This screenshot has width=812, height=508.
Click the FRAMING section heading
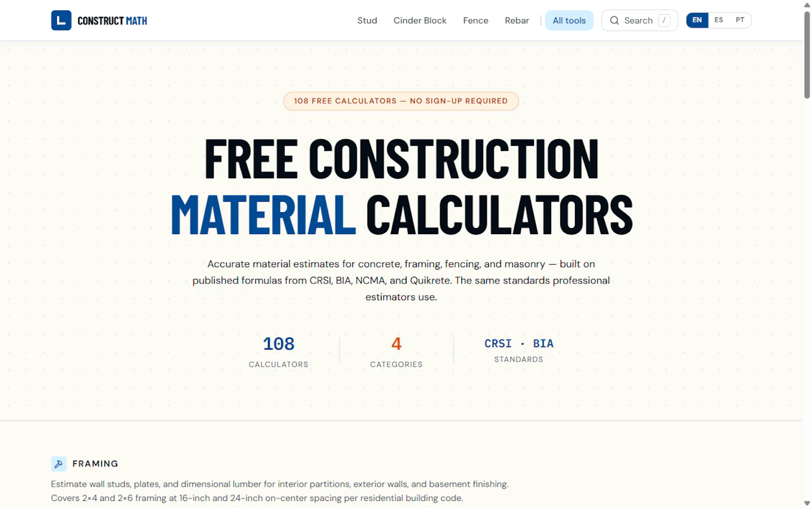(x=95, y=463)
